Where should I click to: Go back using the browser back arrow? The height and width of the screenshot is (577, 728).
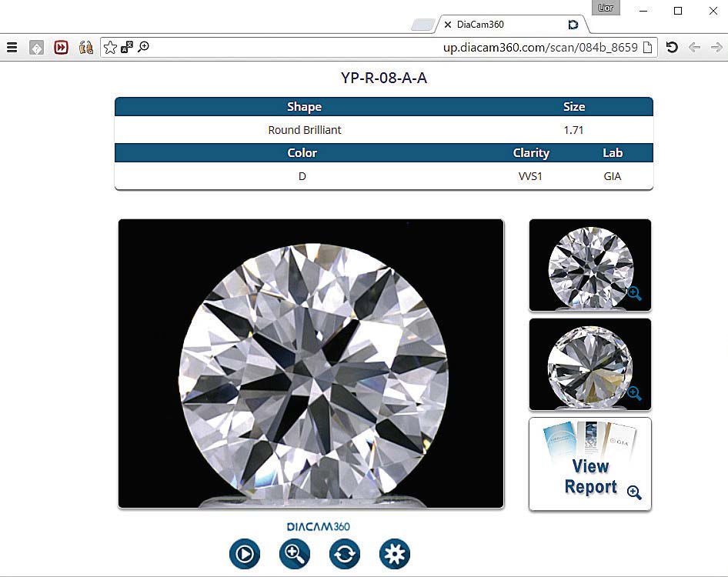point(694,48)
